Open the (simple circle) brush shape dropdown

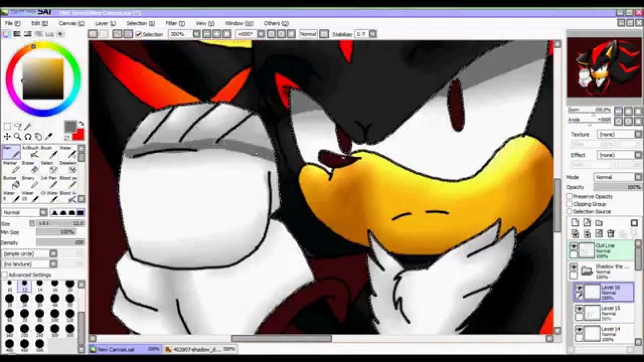click(x=30, y=254)
